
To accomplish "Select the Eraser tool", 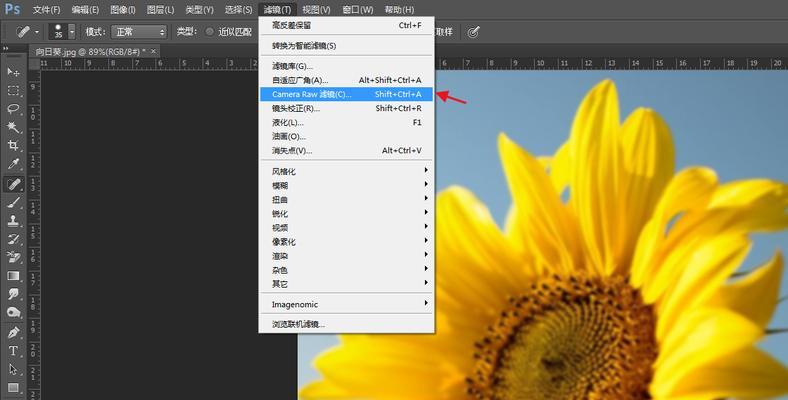I will tap(13, 258).
